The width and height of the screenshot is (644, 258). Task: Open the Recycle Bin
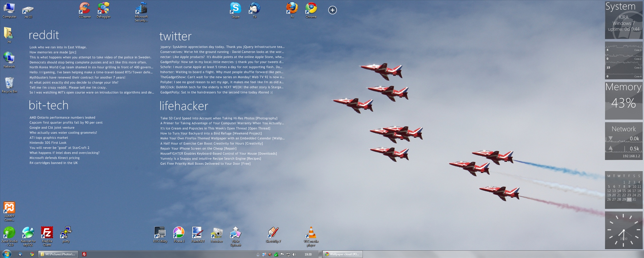[x=9, y=85]
